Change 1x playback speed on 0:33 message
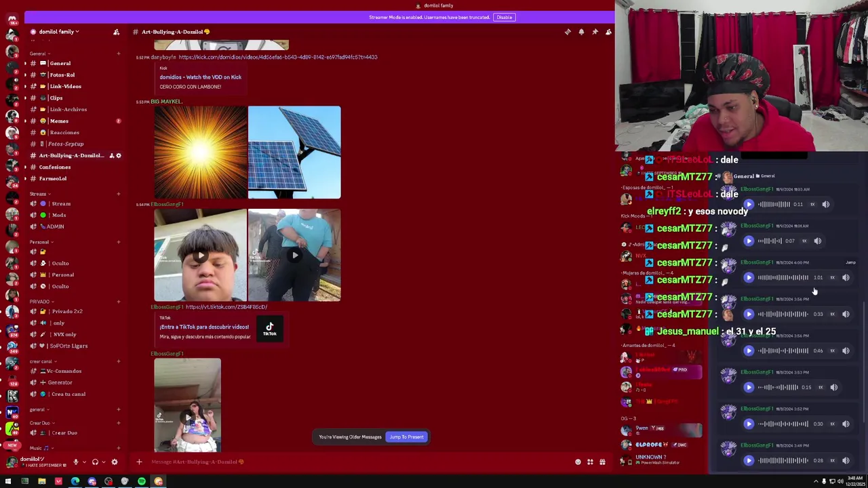868x488 pixels. (x=833, y=314)
